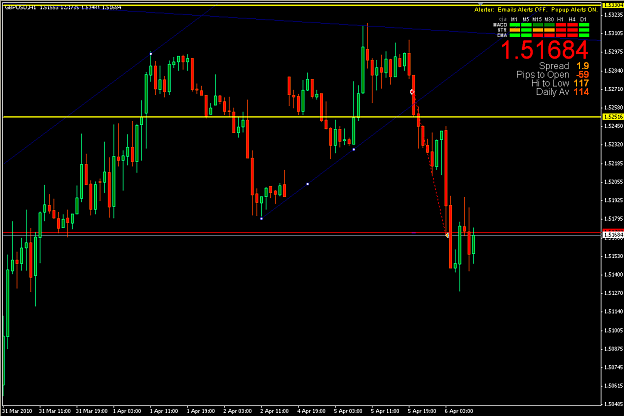Screen dimensions: 625x417
Task: Click the 5 Apr 11:00 time axis label
Action: [385, 411]
